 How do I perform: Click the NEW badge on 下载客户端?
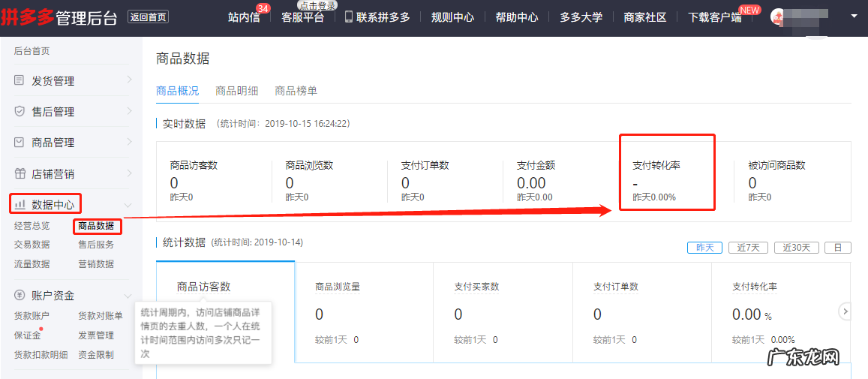tap(750, 10)
